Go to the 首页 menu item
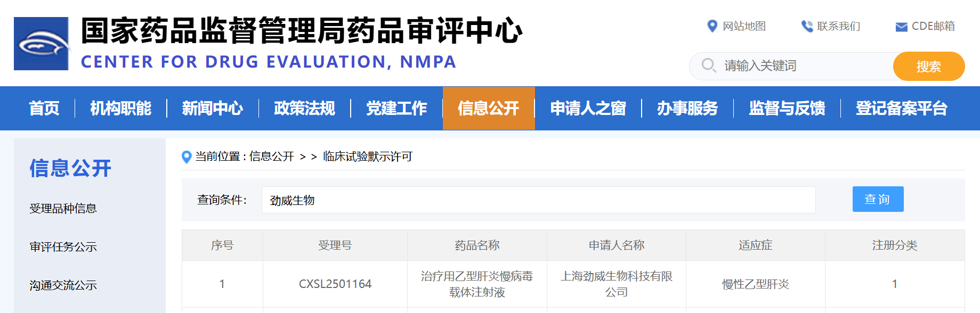The image size is (980, 313). 44,108
